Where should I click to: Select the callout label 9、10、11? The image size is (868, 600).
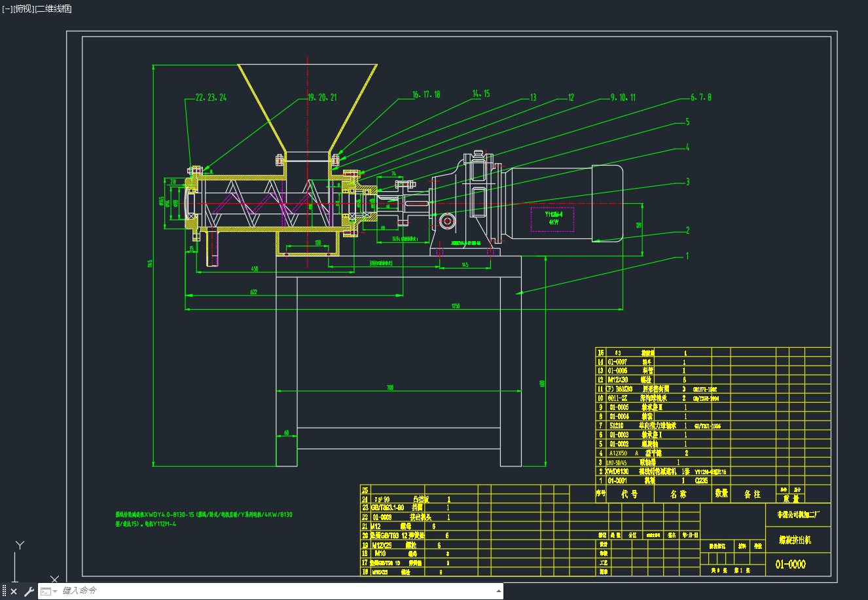coord(623,98)
